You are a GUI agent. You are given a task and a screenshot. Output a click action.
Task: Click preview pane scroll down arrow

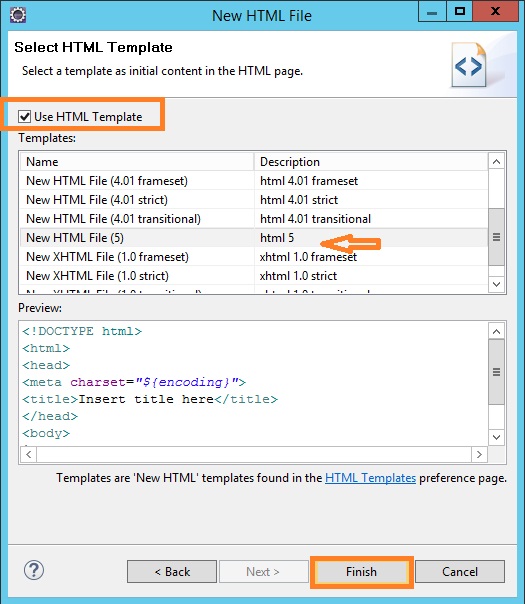496,437
